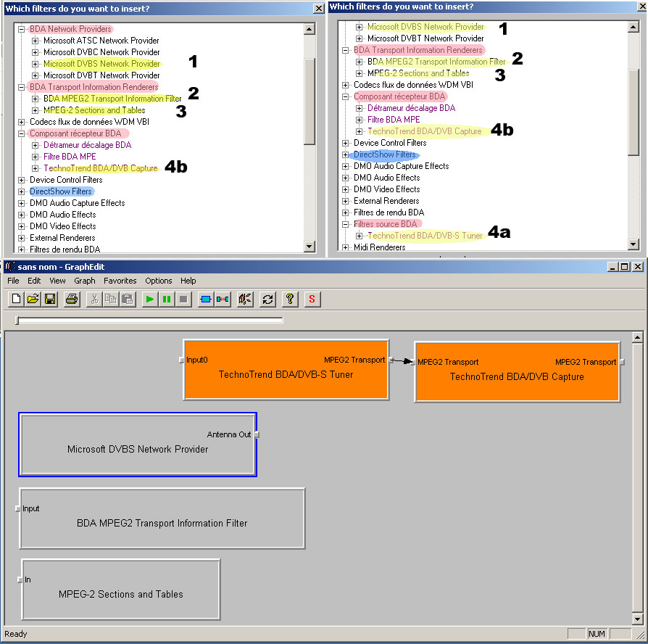Image resolution: width=648 pixels, height=644 pixels.
Task: Click the Insert Filter toolbar icon
Action: click(x=205, y=299)
